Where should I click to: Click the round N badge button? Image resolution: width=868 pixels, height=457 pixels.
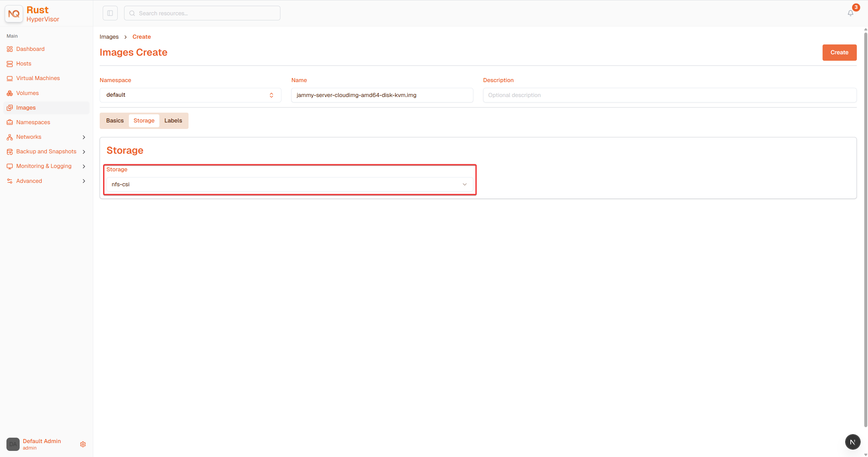tap(852, 442)
